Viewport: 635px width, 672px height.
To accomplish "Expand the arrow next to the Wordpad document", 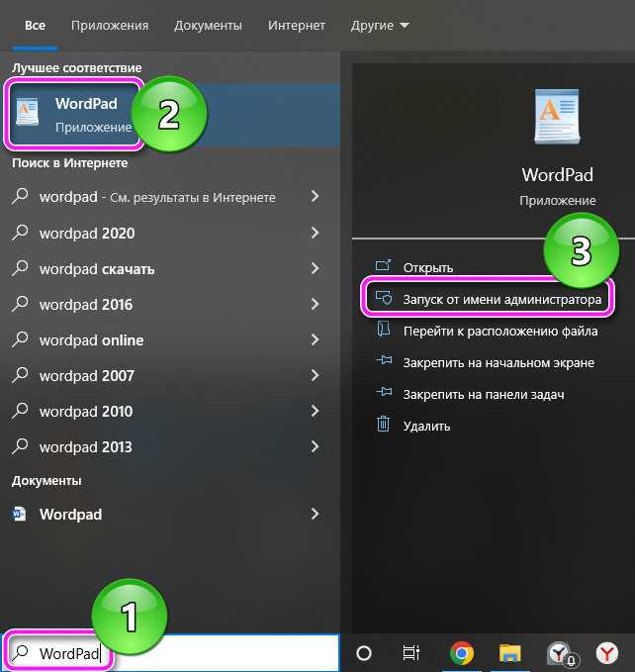I will click(316, 514).
